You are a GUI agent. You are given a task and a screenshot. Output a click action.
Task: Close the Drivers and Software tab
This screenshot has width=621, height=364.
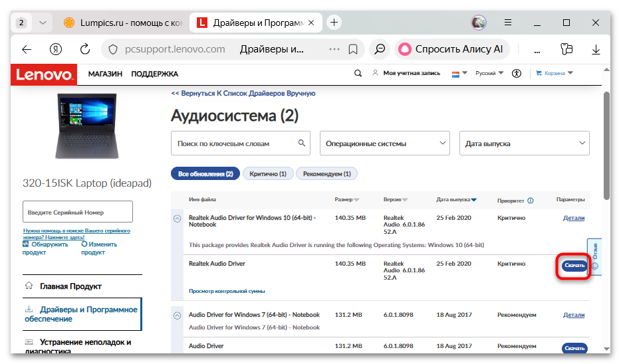click(x=311, y=23)
